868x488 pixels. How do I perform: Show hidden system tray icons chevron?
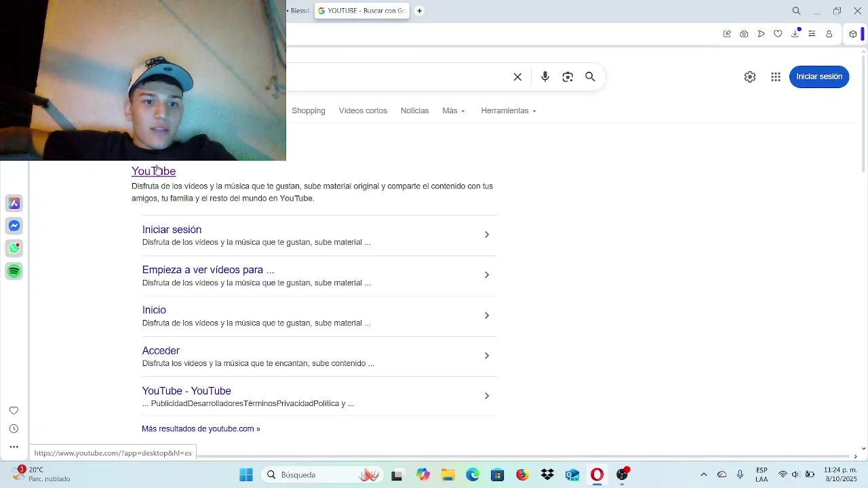pyautogui.click(x=703, y=474)
